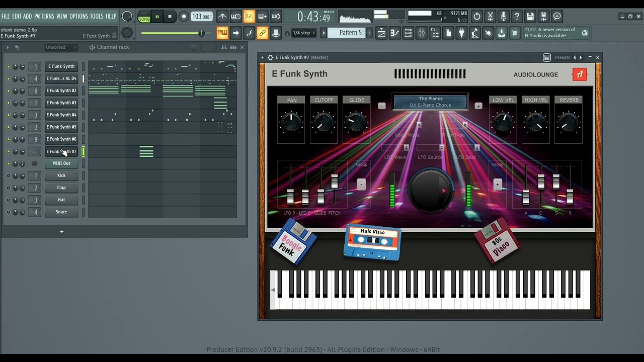
Task: Go to next preset arrow
Action: tap(581, 57)
